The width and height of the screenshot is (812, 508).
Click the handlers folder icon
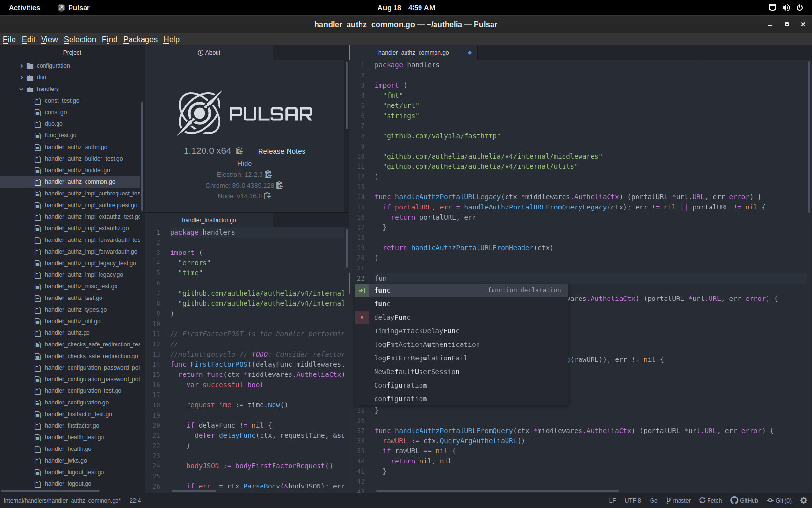pyautogui.click(x=30, y=89)
